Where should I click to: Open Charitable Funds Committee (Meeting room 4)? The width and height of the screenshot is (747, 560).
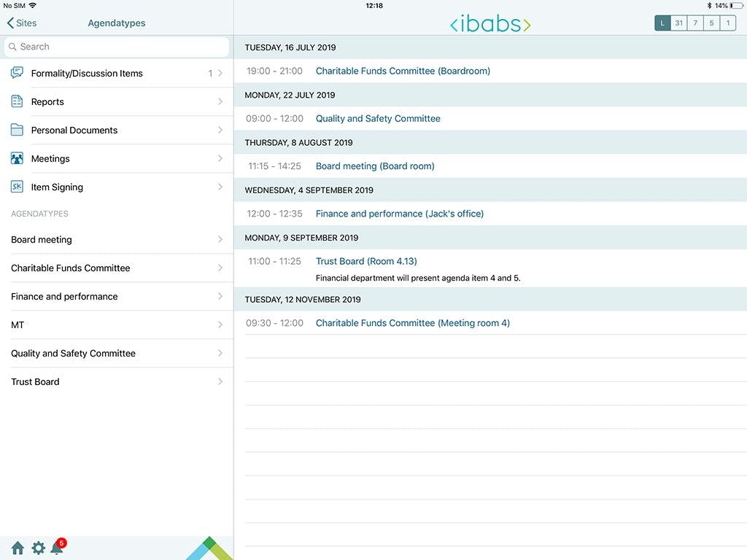[x=413, y=323]
